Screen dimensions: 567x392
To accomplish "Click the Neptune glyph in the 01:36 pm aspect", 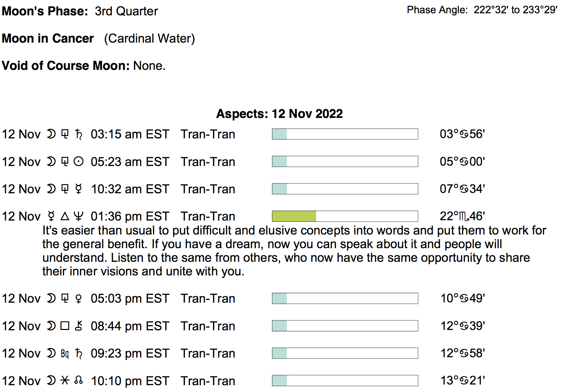I will (x=78, y=216).
